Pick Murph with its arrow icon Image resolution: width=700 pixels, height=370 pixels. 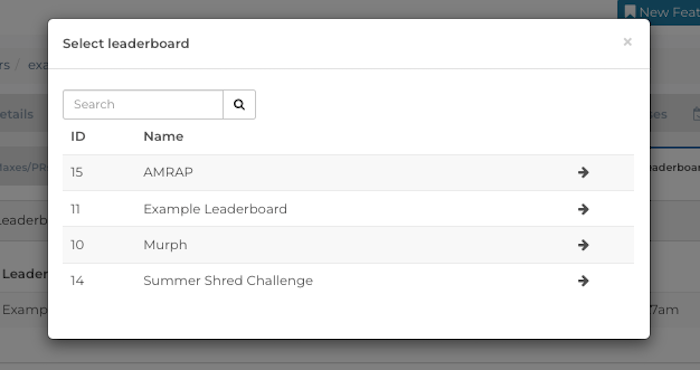click(x=583, y=245)
